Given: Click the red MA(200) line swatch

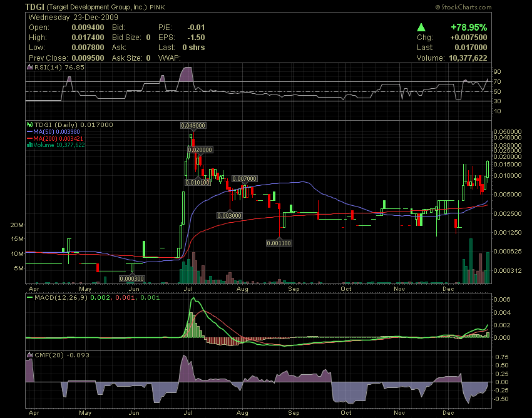Looking at the screenshot, I should pos(30,138).
